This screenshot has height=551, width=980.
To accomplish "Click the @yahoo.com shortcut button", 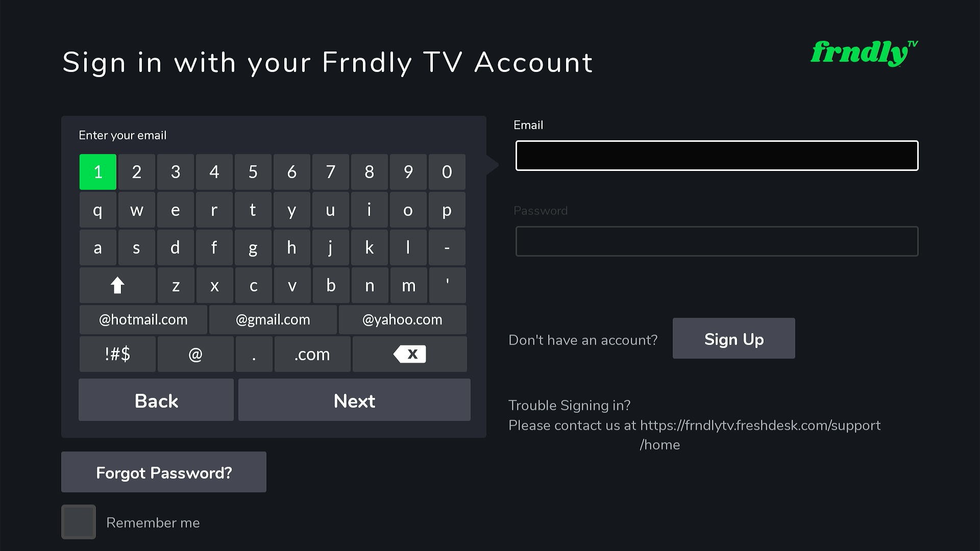I will 402,319.
